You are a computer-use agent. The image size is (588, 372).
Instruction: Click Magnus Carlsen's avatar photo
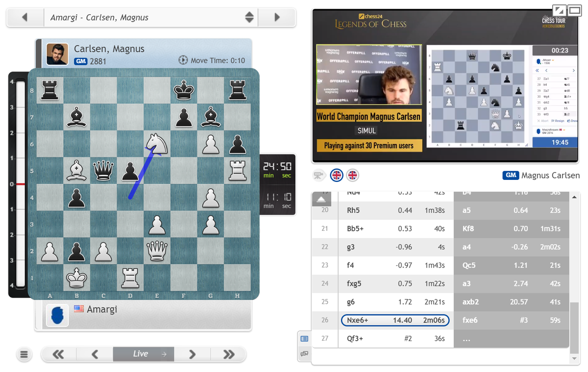click(57, 54)
